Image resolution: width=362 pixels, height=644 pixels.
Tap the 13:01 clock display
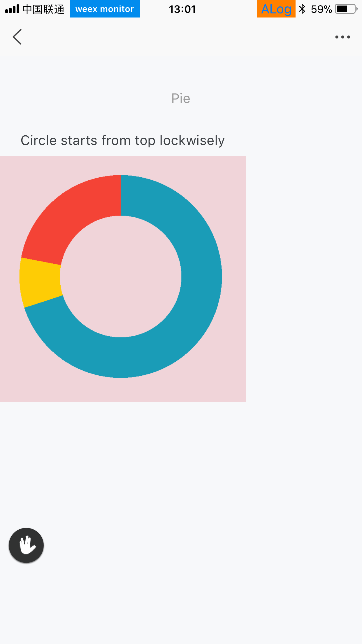(x=182, y=9)
